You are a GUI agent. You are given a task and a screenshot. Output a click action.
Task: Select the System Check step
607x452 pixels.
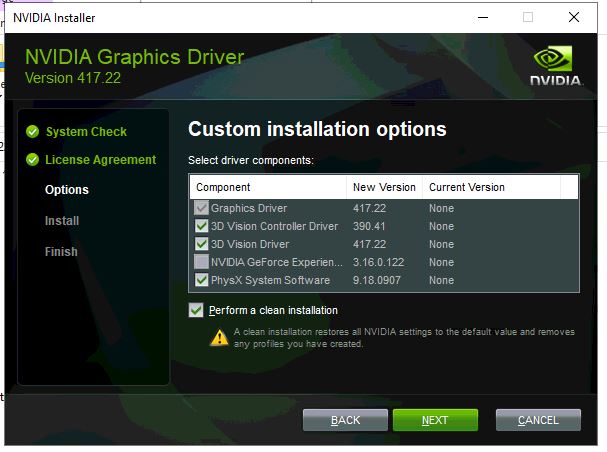tap(86, 132)
